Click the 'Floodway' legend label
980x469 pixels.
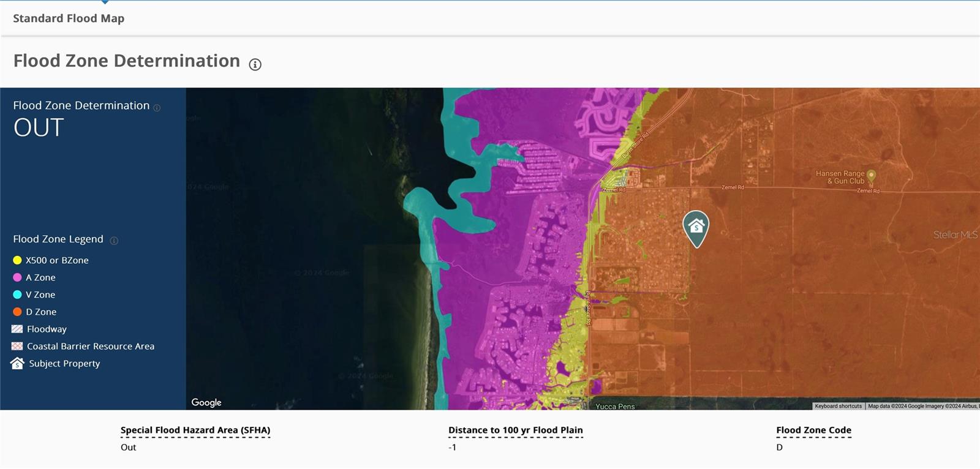coord(47,329)
